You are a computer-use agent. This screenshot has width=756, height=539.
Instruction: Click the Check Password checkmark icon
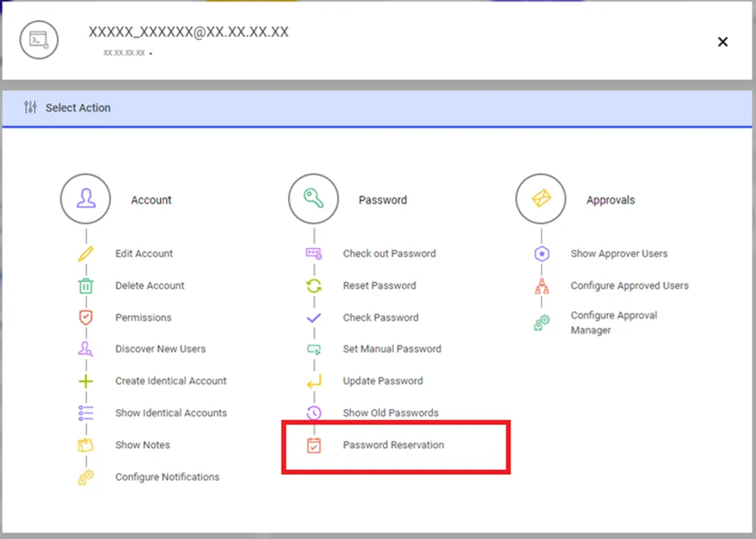click(314, 318)
